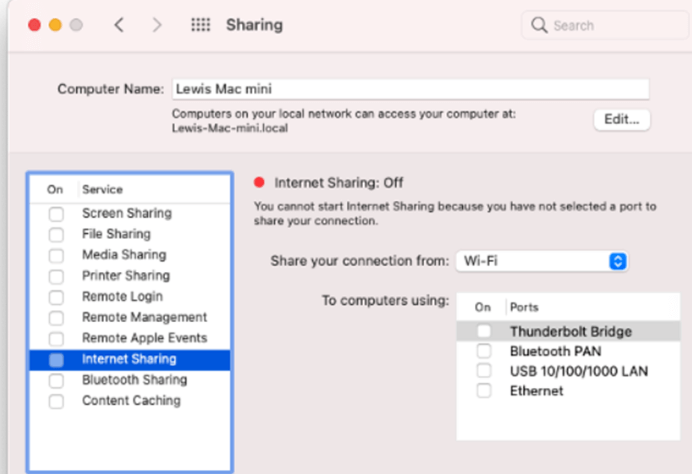Select the Bluetooth PAN port row

(568, 351)
